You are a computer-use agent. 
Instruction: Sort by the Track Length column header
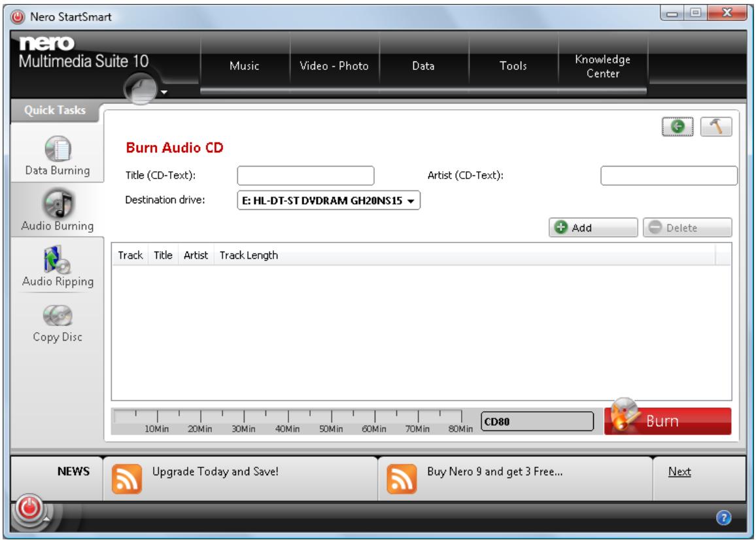pyautogui.click(x=249, y=255)
